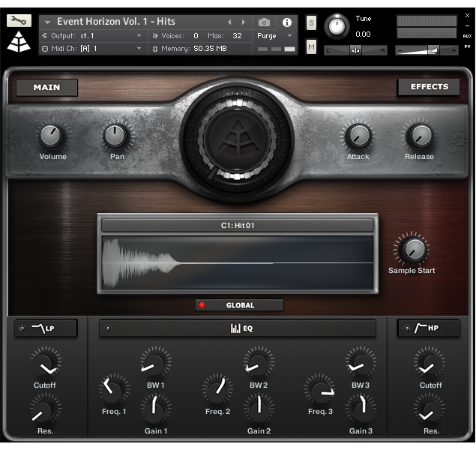This screenshot has width=476, height=450.
Task: Click the EQ bars icon
Action: 235,328
